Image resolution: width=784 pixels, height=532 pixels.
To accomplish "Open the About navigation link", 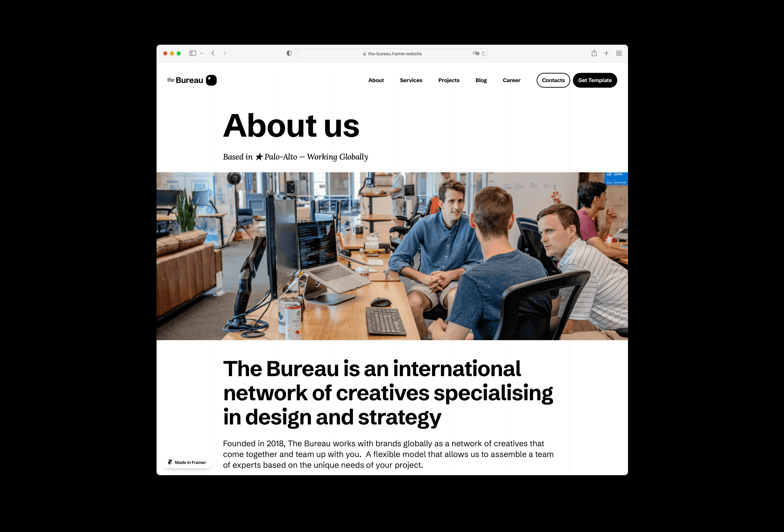I will (376, 80).
